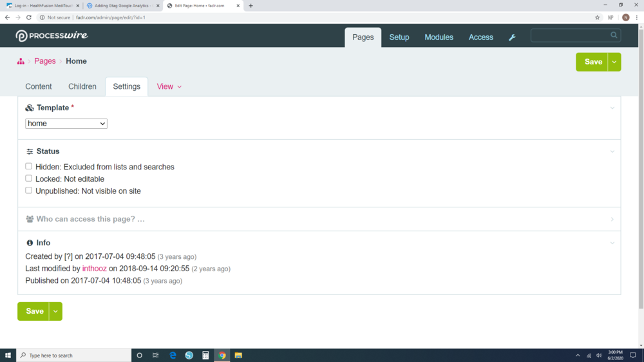Expand the Who can access this page section
The image size is (644, 362).
90,219
